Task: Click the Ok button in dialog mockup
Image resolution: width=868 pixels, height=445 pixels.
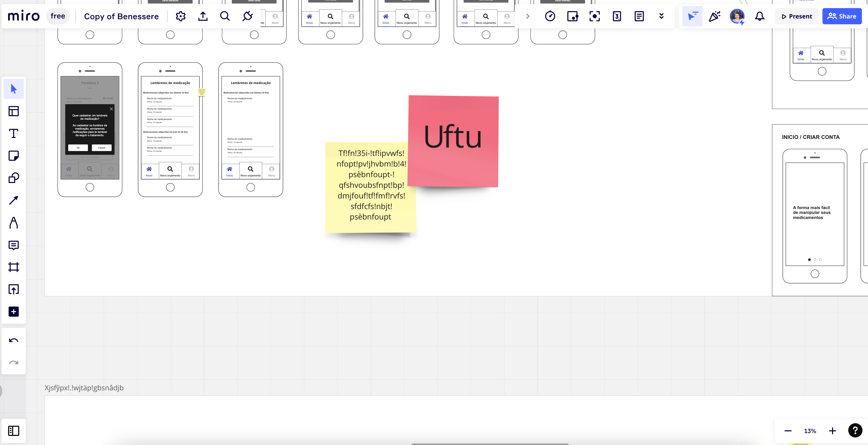Action: pyautogui.click(x=78, y=148)
